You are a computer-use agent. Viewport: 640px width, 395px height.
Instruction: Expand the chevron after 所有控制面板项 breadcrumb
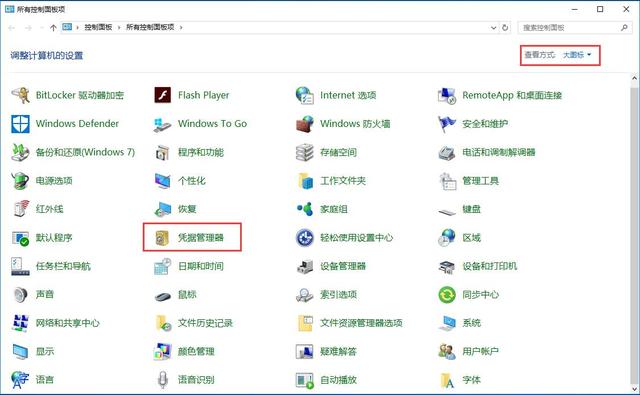pos(181,27)
